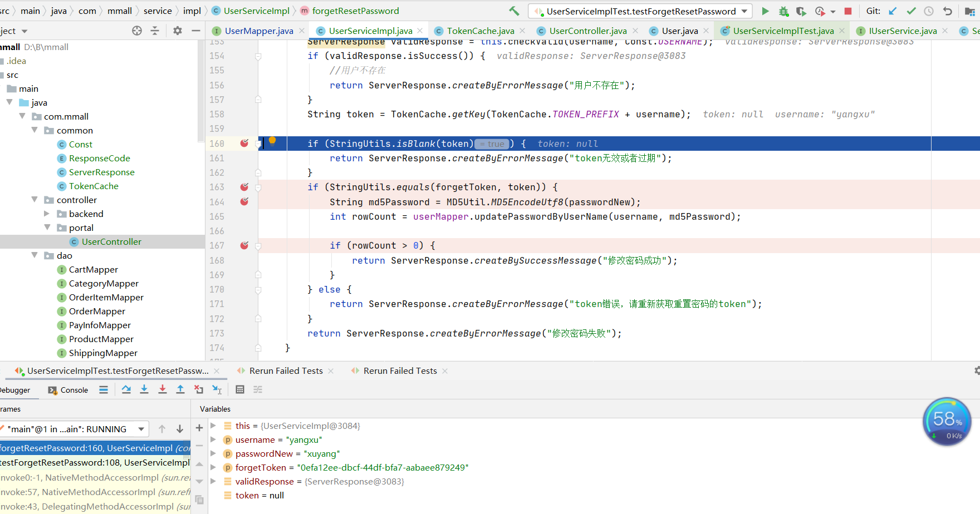Click the intention light bulb on line 160
This screenshot has width=980, height=514.
(x=272, y=141)
